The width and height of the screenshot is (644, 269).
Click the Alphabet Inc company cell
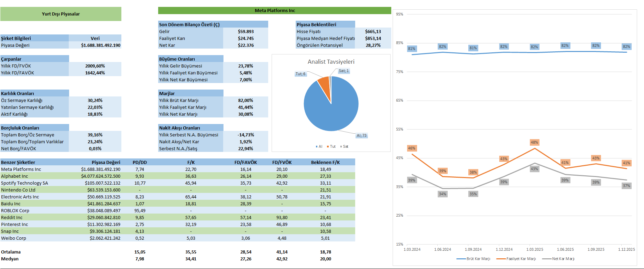click(x=14, y=176)
